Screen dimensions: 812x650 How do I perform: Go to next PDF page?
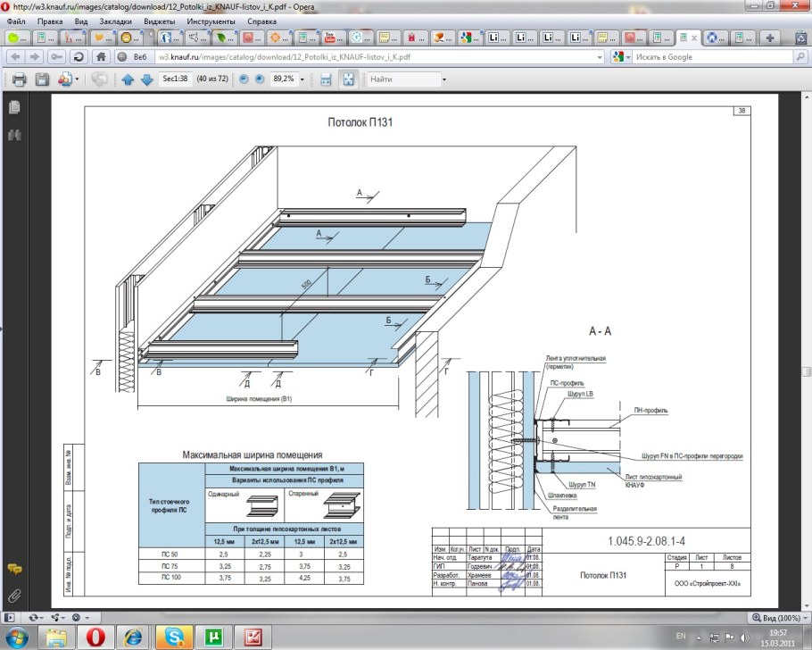[x=146, y=79]
